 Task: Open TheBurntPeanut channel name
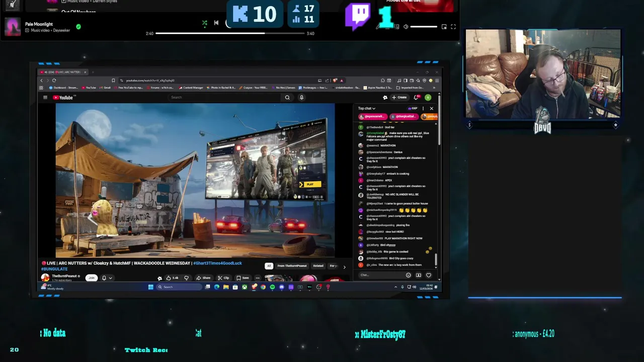(64, 276)
